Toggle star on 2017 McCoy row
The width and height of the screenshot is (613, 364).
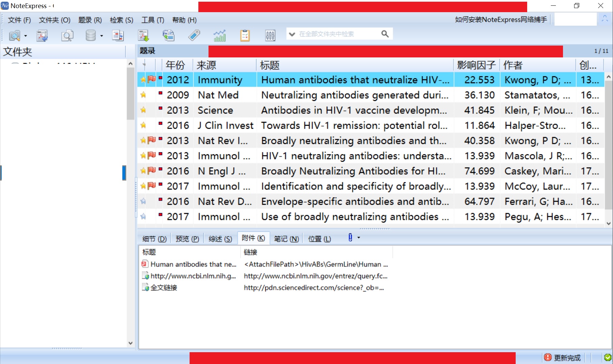point(143,186)
